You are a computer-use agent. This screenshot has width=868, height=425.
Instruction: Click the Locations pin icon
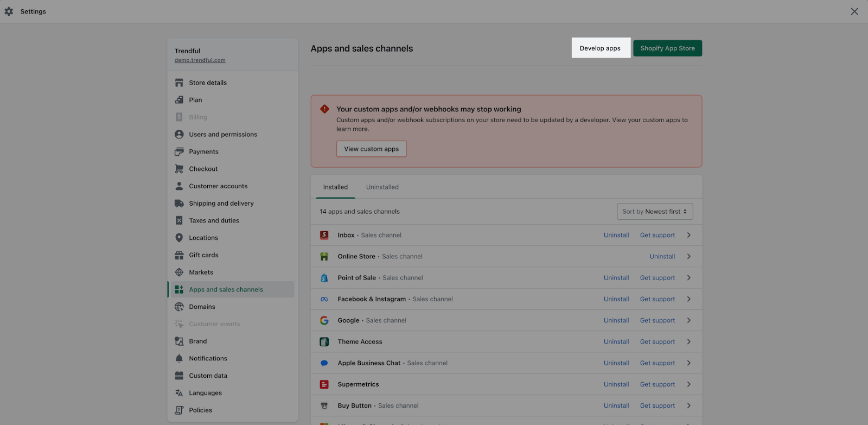point(179,238)
